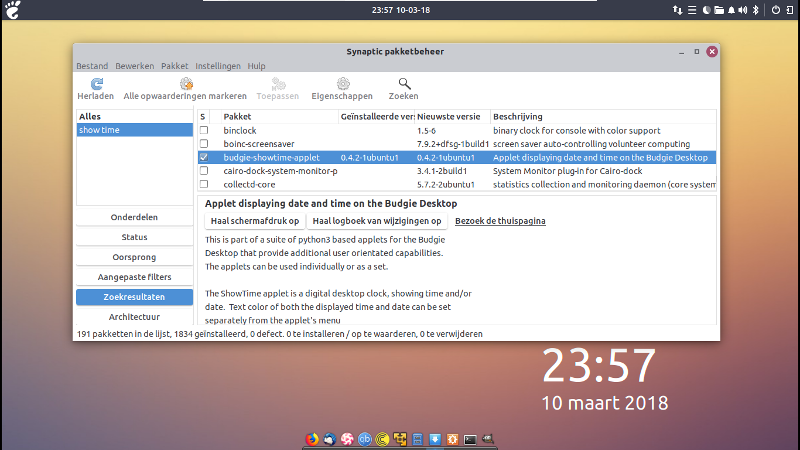Viewport: 800px width, 450px height.
Task: Switch to Aangepaste filters view
Action: point(134,277)
